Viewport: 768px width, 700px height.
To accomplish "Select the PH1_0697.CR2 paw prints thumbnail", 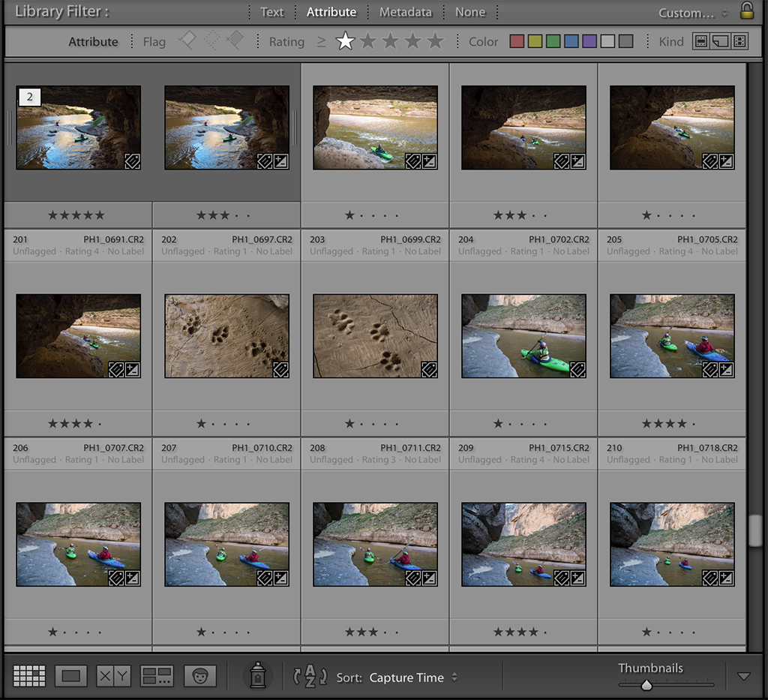I will coord(226,335).
